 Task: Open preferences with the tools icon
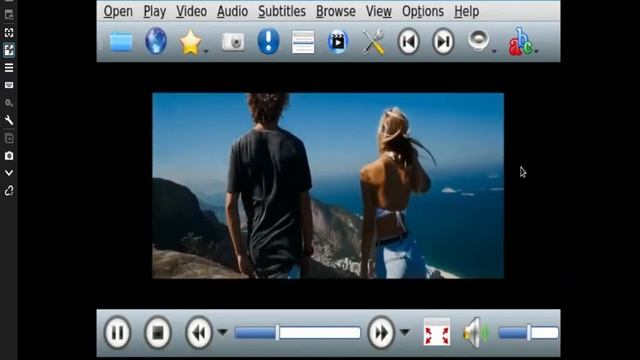pyautogui.click(x=373, y=41)
